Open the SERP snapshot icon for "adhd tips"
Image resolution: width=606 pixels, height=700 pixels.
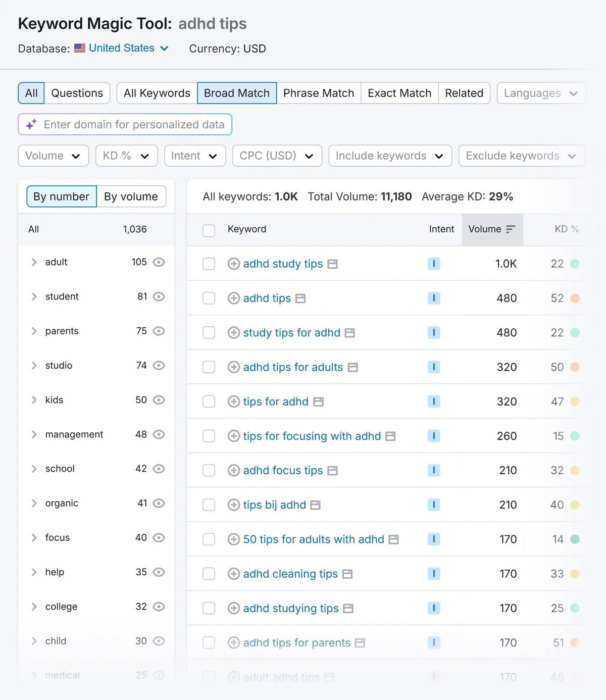301,298
